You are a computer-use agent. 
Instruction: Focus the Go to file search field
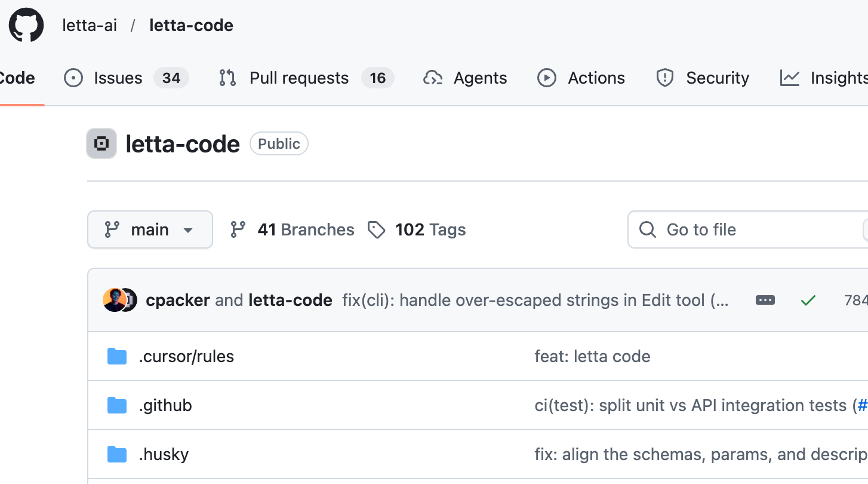point(747,229)
